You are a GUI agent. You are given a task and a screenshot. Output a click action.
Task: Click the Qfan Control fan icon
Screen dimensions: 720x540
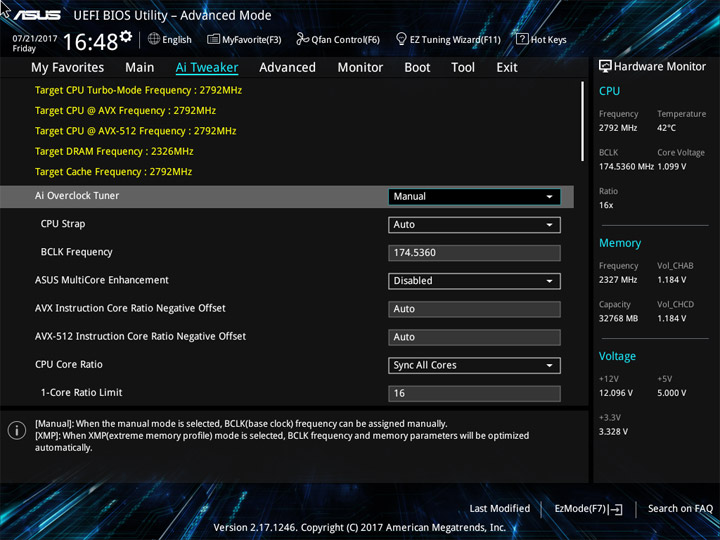pos(302,39)
